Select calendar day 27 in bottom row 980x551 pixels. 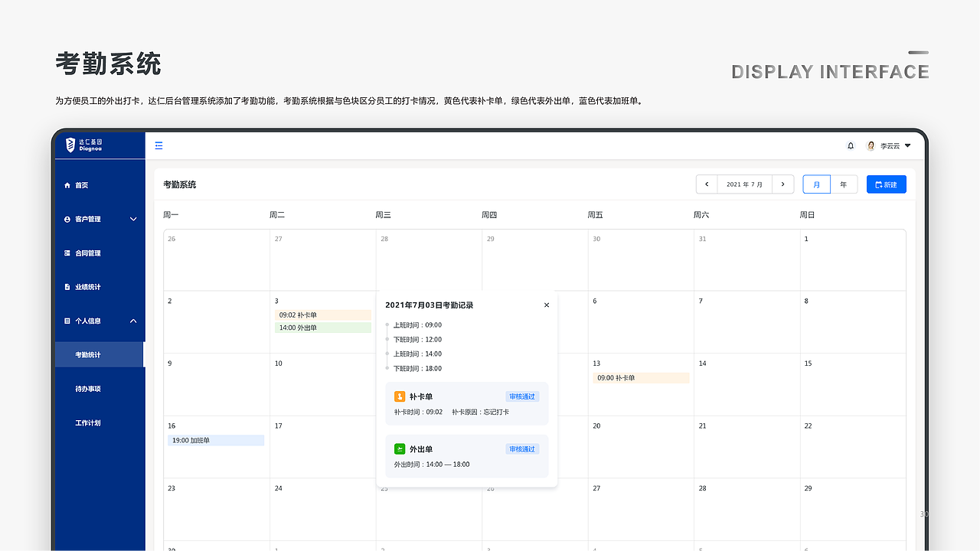point(641,509)
